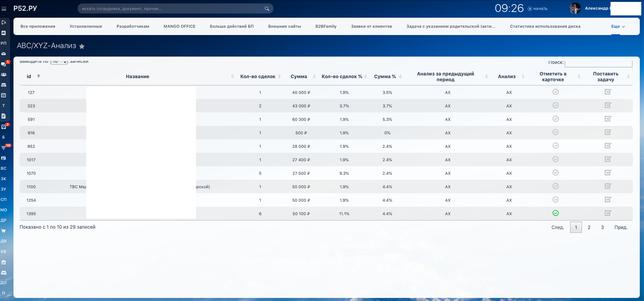Click the Поставить задачу icon for row 127
Screen dimensions: 644x301
pos(608,92)
